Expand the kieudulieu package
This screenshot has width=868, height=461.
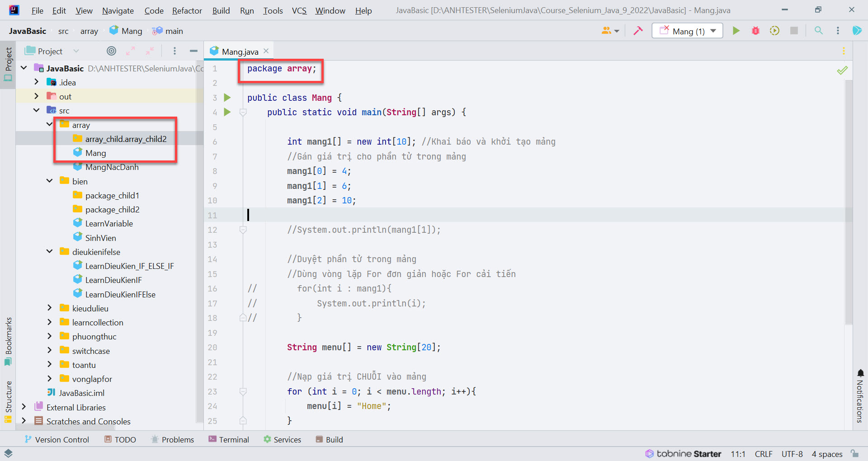50,308
